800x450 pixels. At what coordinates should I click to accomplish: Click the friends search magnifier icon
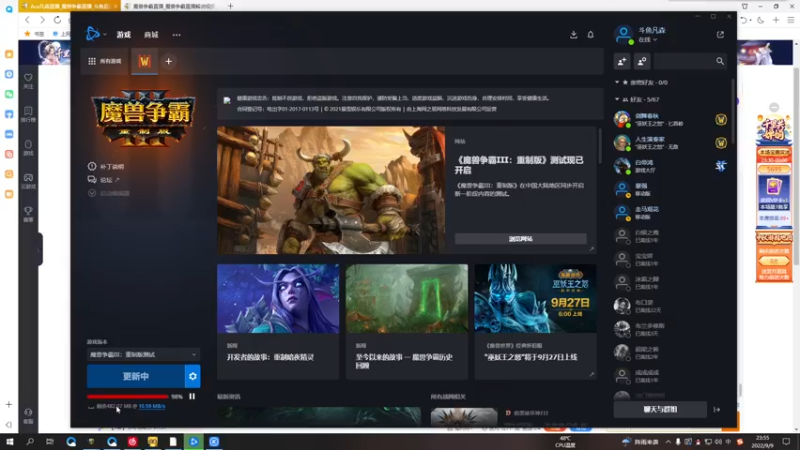719,61
